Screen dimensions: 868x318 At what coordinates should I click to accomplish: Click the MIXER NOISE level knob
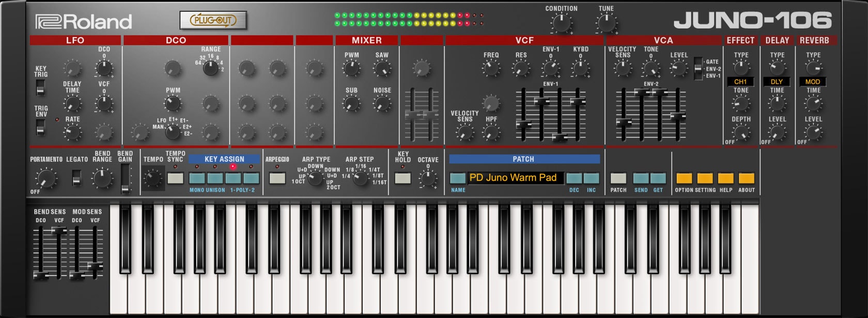pos(382,104)
